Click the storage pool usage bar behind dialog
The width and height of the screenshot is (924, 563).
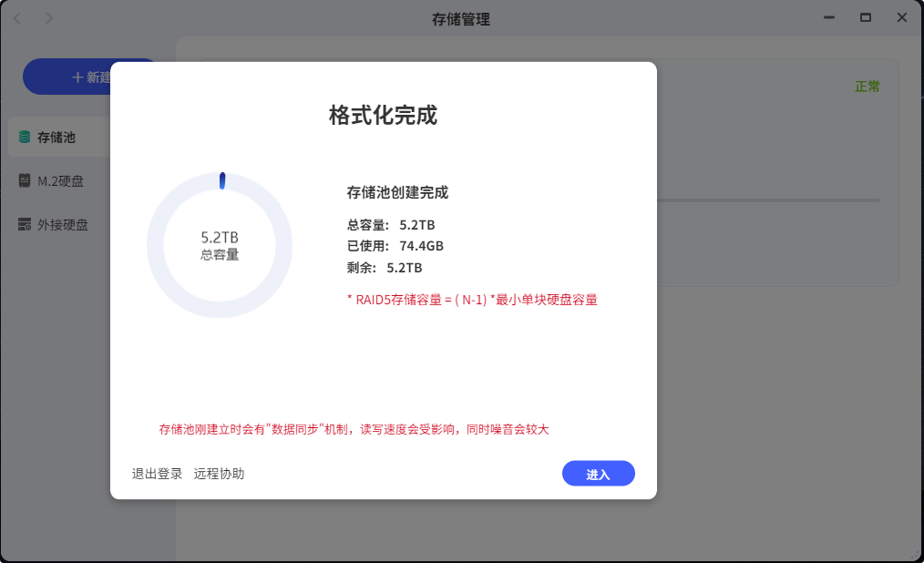pos(768,200)
